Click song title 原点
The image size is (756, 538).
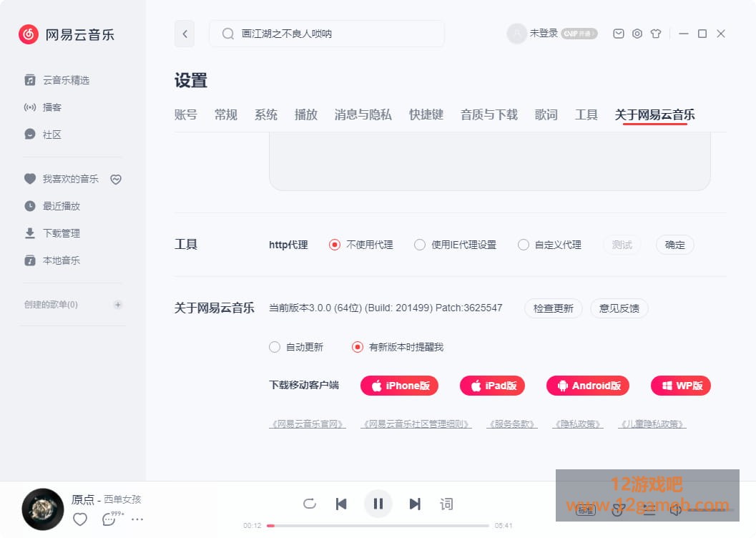click(x=83, y=499)
